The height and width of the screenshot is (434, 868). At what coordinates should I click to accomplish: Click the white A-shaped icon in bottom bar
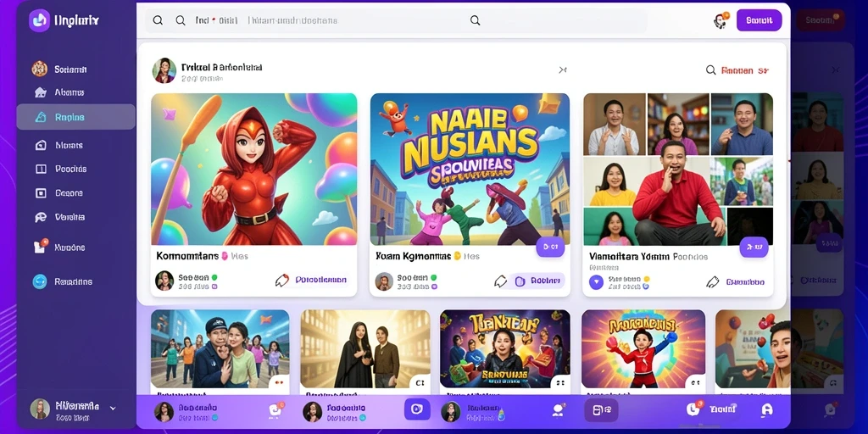(766, 409)
